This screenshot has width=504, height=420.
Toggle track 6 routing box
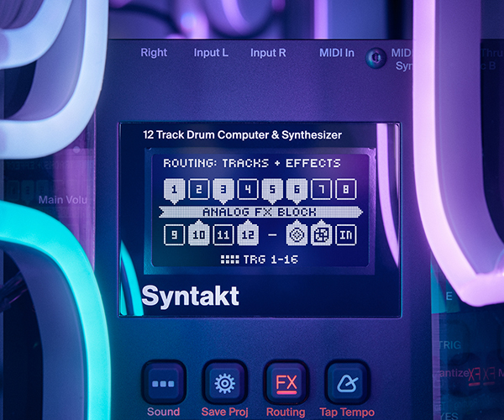point(297,191)
